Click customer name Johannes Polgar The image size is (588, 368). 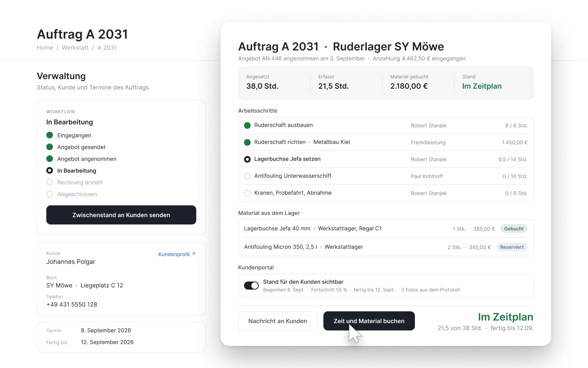coord(71,262)
